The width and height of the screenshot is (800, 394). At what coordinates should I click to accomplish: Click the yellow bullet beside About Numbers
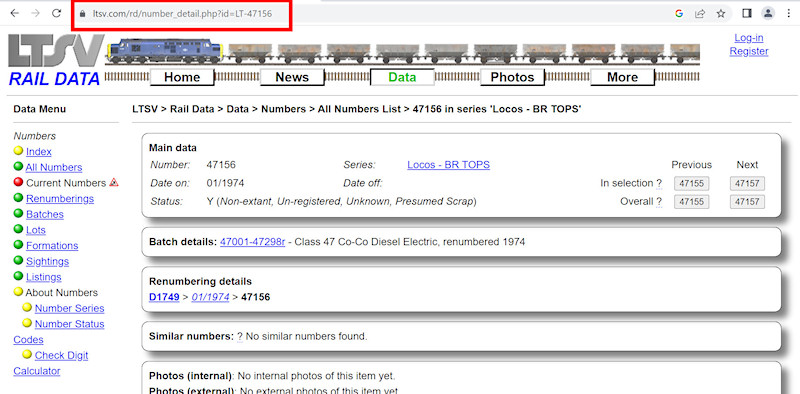(18, 291)
